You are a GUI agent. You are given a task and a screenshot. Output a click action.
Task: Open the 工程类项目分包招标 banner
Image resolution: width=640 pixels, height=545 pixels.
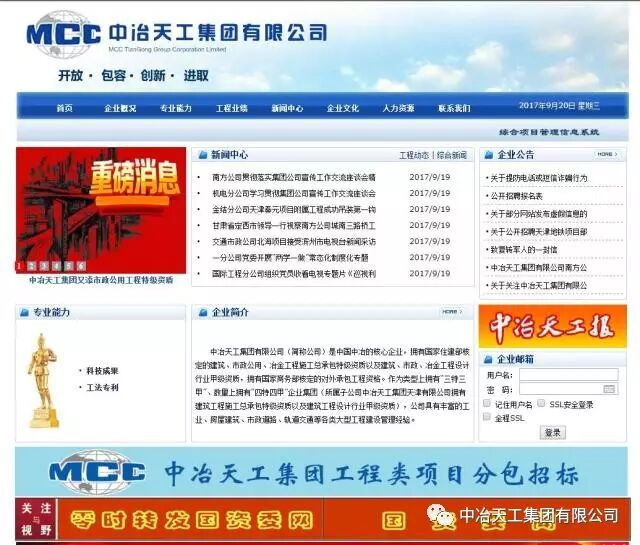click(321, 472)
